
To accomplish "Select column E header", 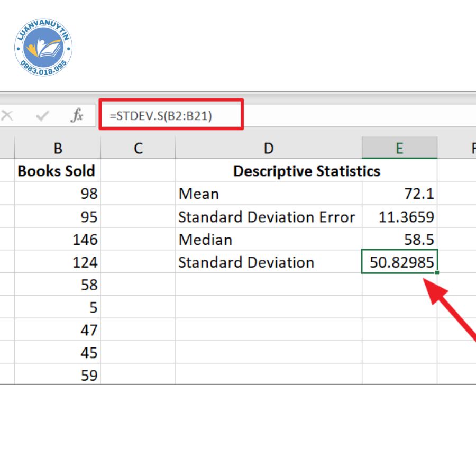I will pos(399,148).
